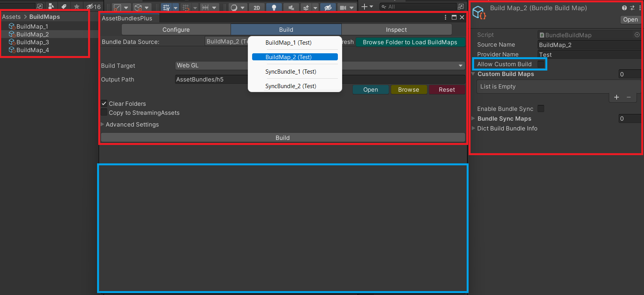Click the BuildMap_3 asset icon in Project
This screenshot has height=295, width=644.
(x=12, y=42)
